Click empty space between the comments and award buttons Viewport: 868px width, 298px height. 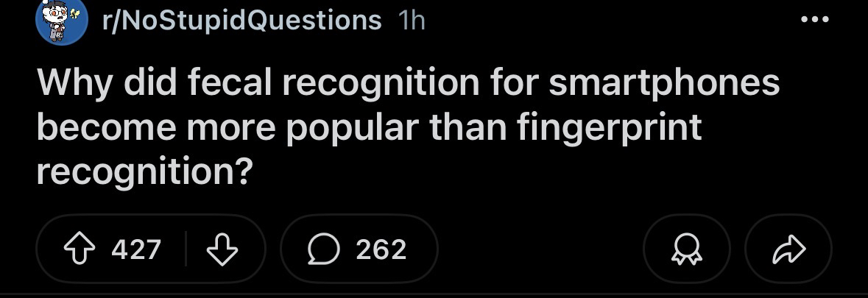pyautogui.click(x=541, y=249)
